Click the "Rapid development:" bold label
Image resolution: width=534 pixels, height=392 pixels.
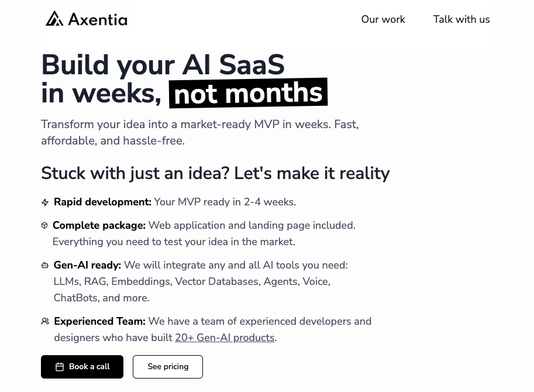pos(102,202)
